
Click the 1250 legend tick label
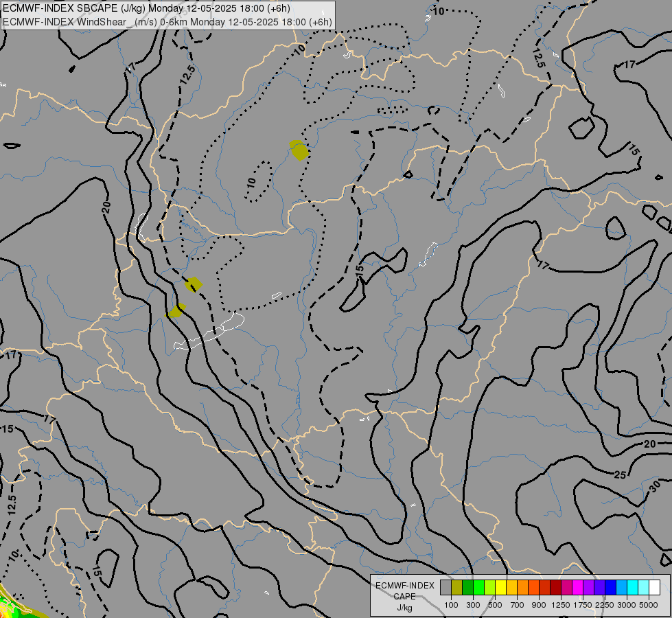(x=561, y=605)
